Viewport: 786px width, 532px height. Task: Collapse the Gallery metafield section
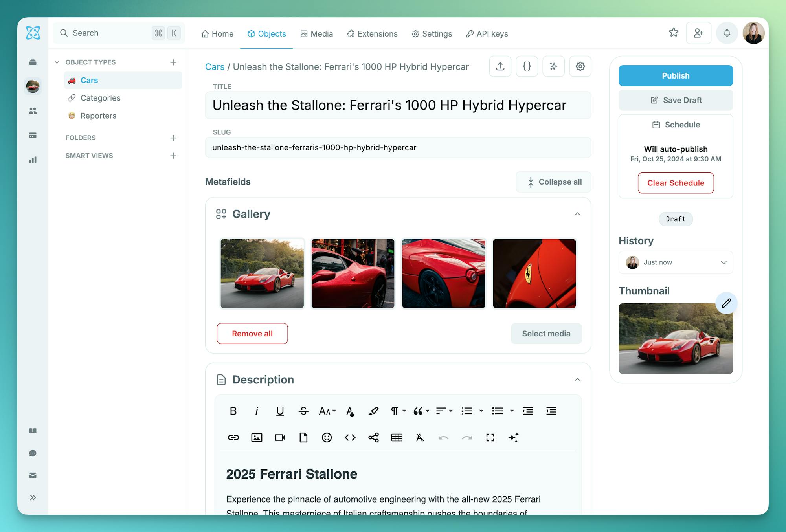pyautogui.click(x=577, y=214)
